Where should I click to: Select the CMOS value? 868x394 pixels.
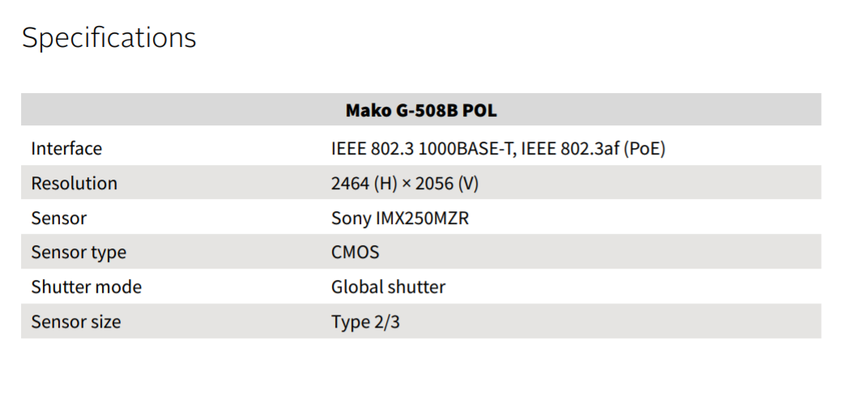(355, 252)
